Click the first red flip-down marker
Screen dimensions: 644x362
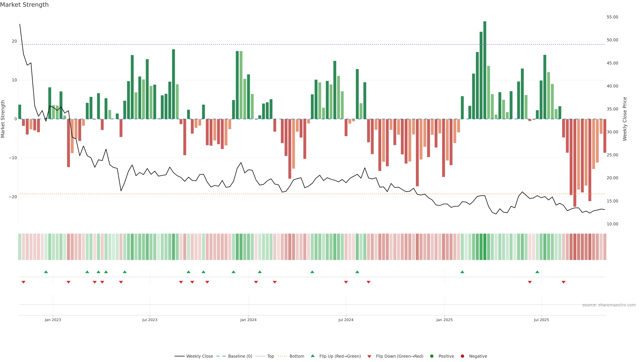(x=23, y=282)
